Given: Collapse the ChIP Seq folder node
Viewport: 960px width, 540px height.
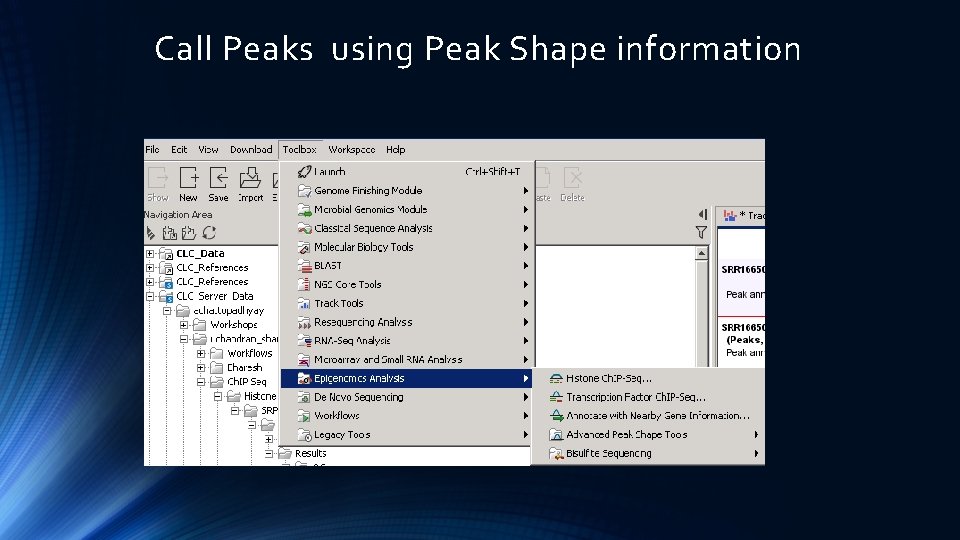Looking at the screenshot, I should click(201, 382).
